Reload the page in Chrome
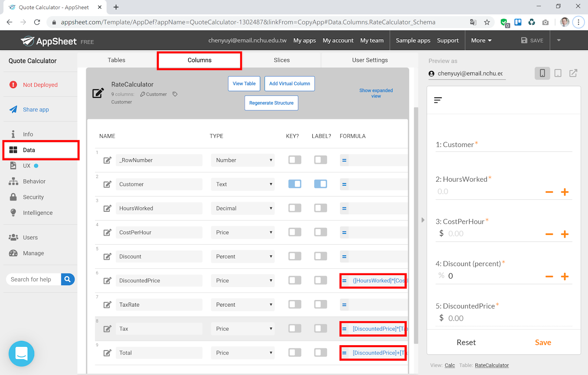 [37, 22]
